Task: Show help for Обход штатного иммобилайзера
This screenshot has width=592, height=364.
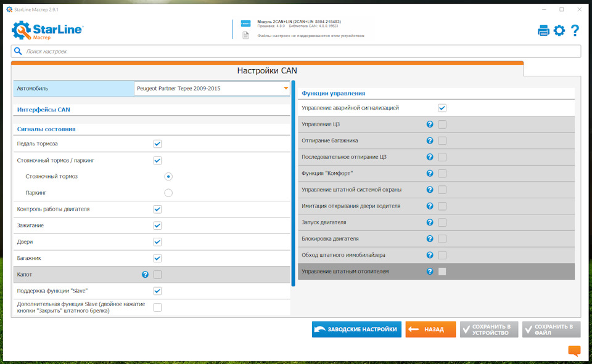Action: tap(430, 255)
